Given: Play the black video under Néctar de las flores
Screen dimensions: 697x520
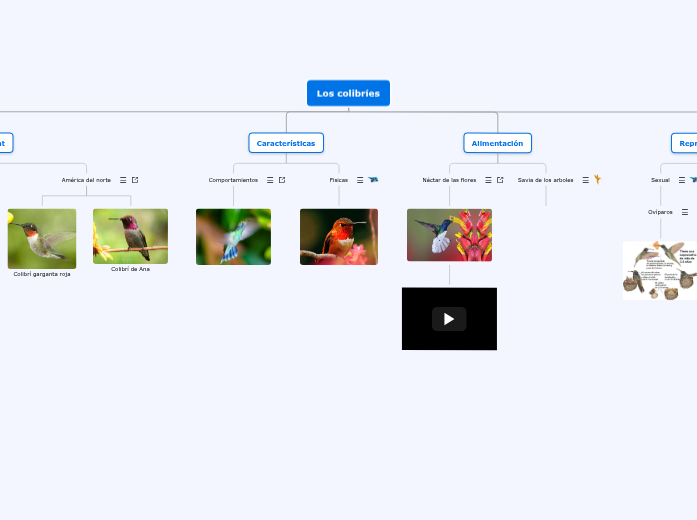Looking at the screenshot, I should click(x=449, y=319).
